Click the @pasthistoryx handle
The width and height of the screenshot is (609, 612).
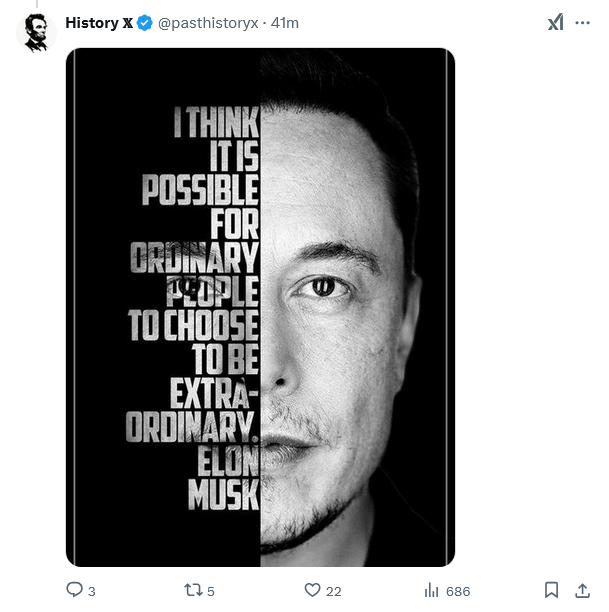pos(208,23)
